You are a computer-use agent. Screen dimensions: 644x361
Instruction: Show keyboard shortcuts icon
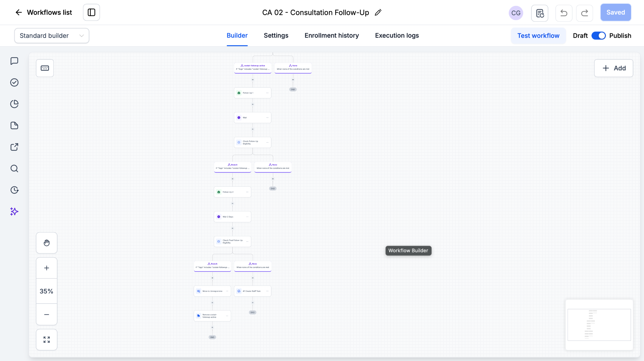tap(45, 68)
